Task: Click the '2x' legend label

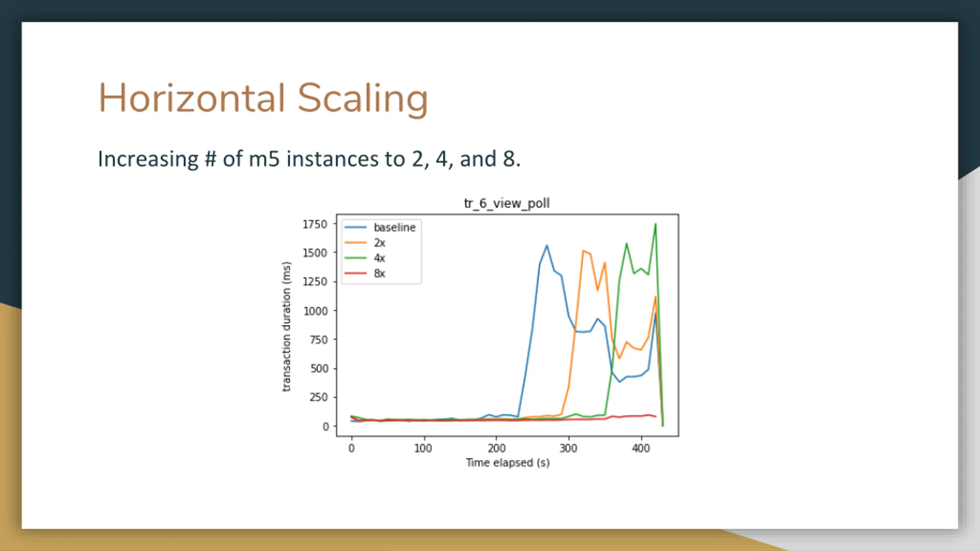Action: (x=379, y=243)
